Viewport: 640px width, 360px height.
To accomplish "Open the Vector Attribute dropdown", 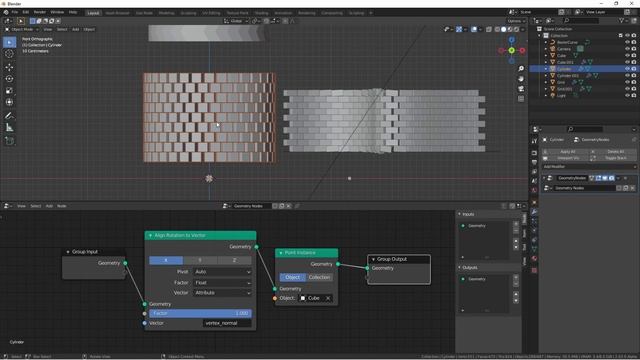I will click(x=222, y=293).
